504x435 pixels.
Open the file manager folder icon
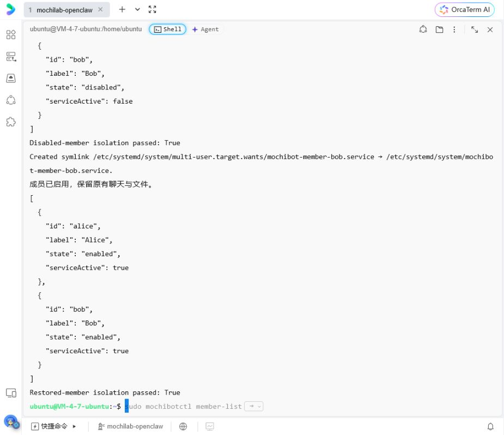[x=439, y=29]
